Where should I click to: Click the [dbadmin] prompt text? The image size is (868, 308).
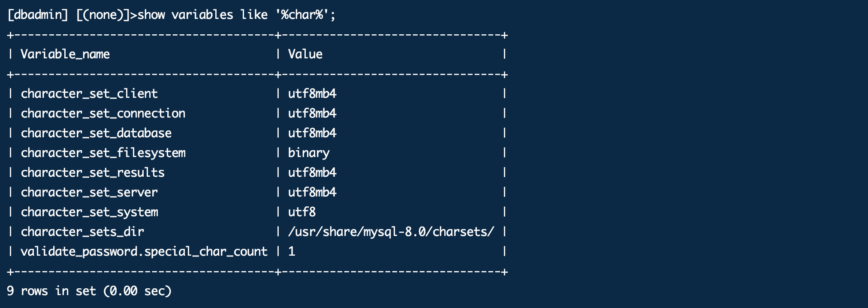tap(38, 15)
